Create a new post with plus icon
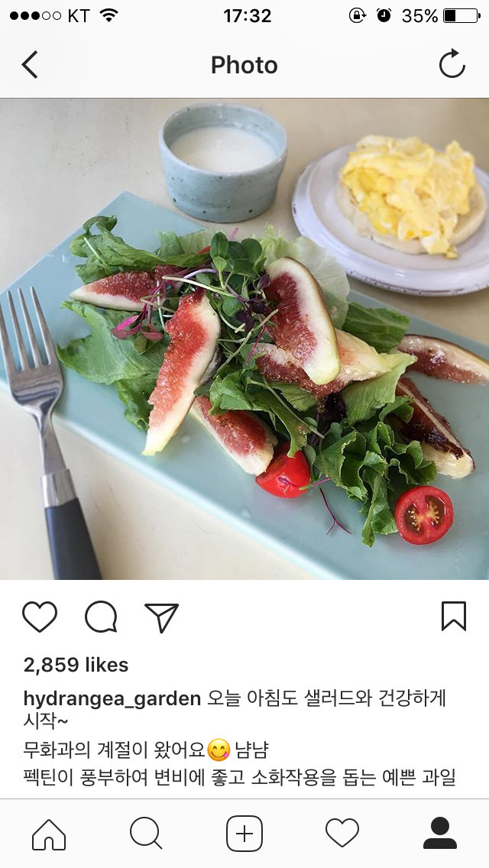This screenshot has height=868, width=489. (x=244, y=834)
